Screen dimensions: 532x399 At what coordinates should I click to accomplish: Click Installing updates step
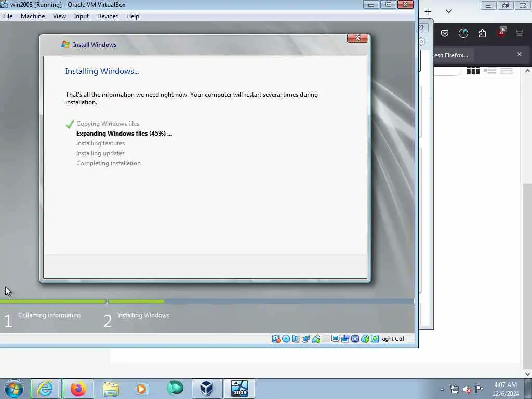pos(100,153)
